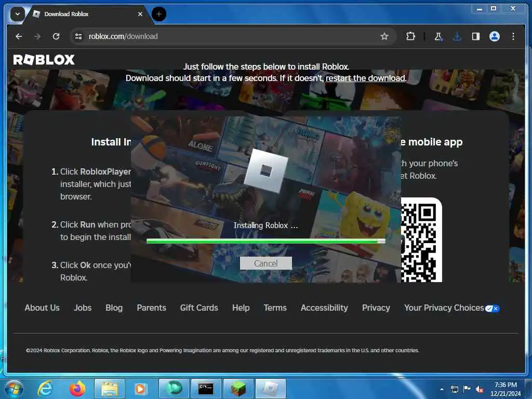Screen dimensions: 532x399
Task: Open the Jobs footer link
Action: point(83,308)
